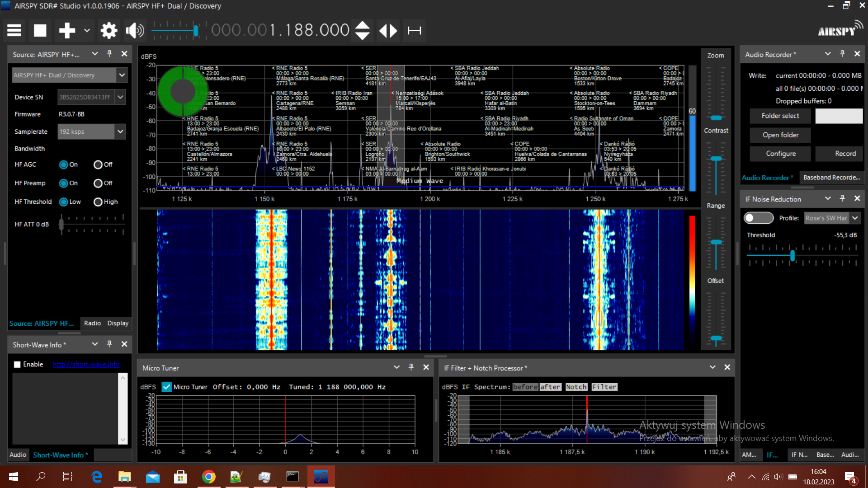Click the left-right tuning style icon

click(x=388, y=31)
